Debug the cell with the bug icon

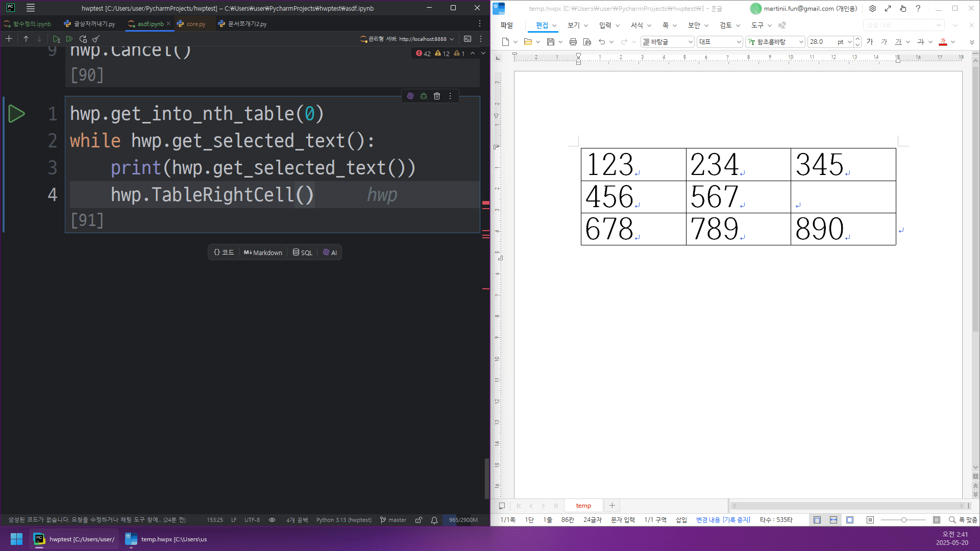coord(424,96)
